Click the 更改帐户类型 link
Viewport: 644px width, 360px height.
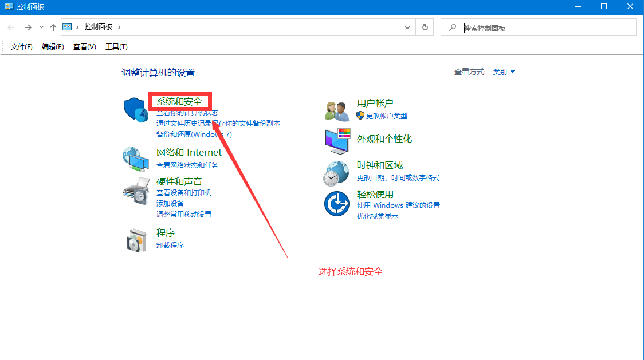387,116
